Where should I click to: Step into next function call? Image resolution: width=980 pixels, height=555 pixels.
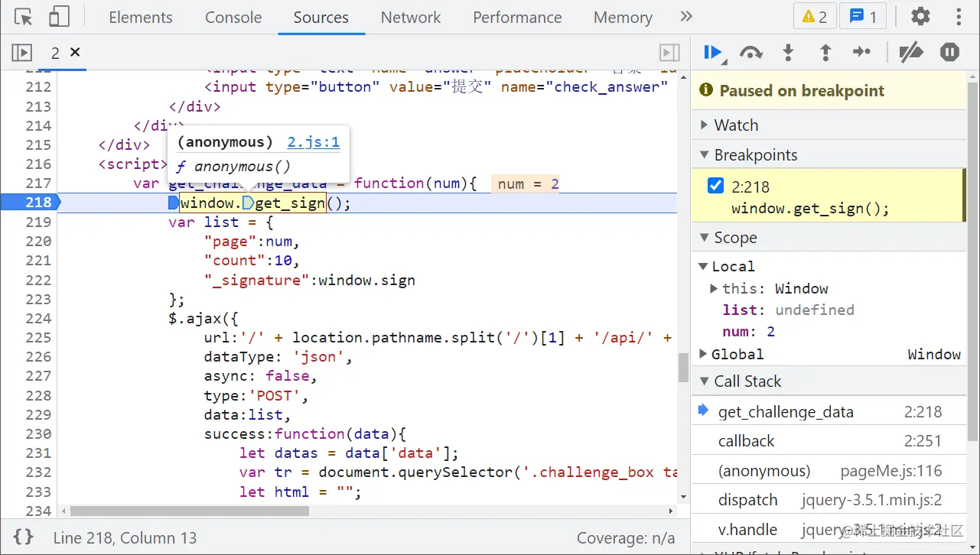788,53
